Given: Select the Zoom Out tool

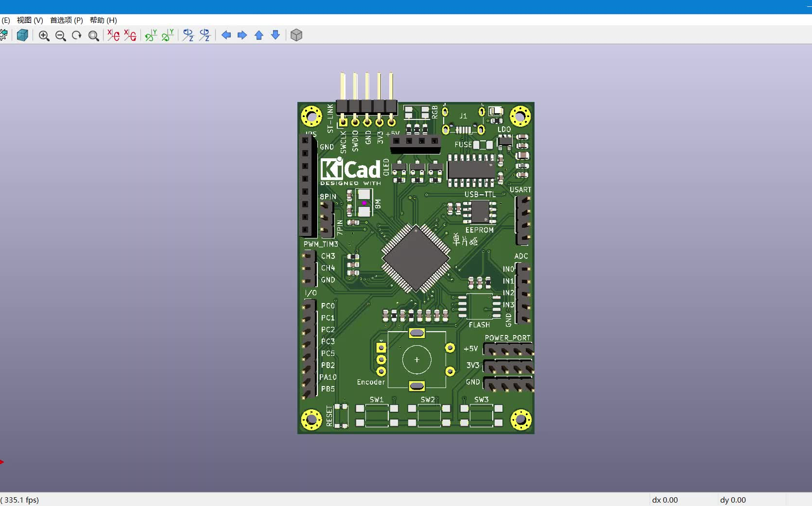Looking at the screenshot, I should 61,35.
